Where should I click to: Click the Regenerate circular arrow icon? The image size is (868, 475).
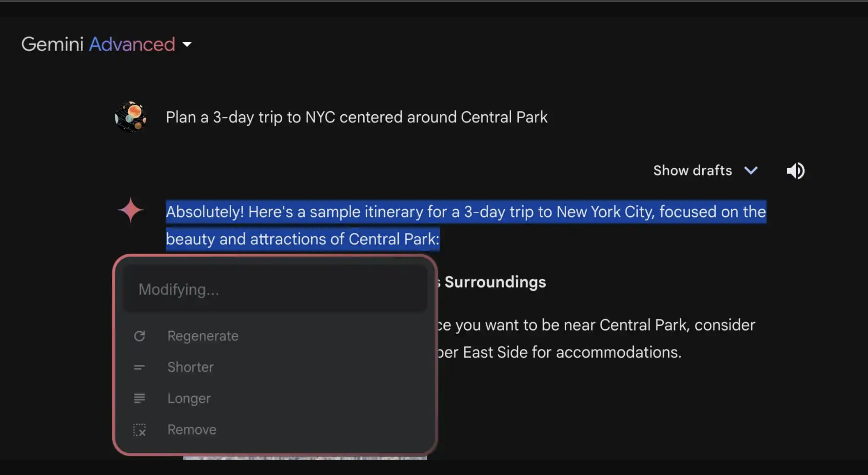coord(139,336)
